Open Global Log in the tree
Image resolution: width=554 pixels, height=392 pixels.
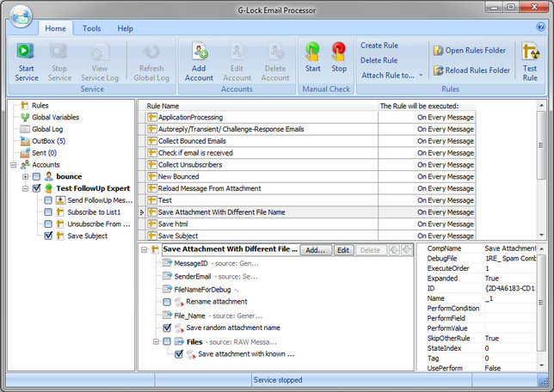[47, 129]
